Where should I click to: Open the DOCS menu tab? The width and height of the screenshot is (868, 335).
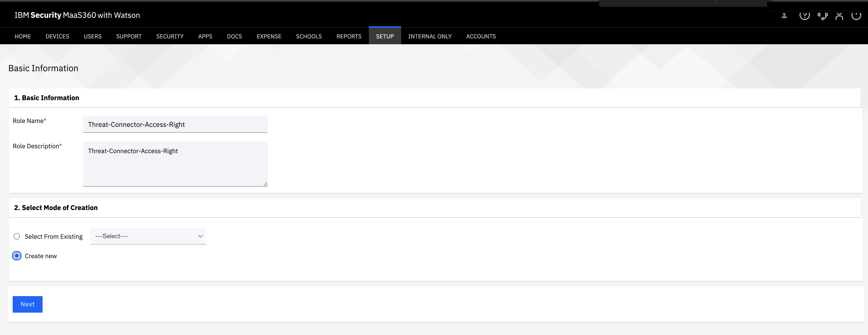(234, 36)
